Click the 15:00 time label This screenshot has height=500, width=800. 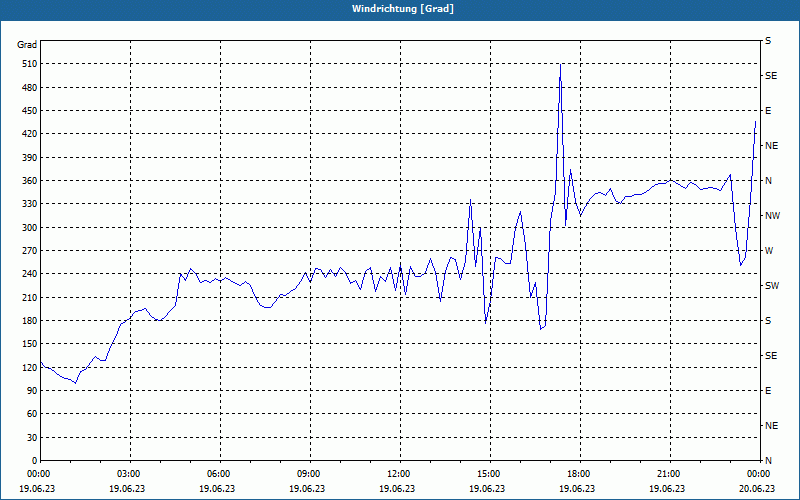point(490,473)
